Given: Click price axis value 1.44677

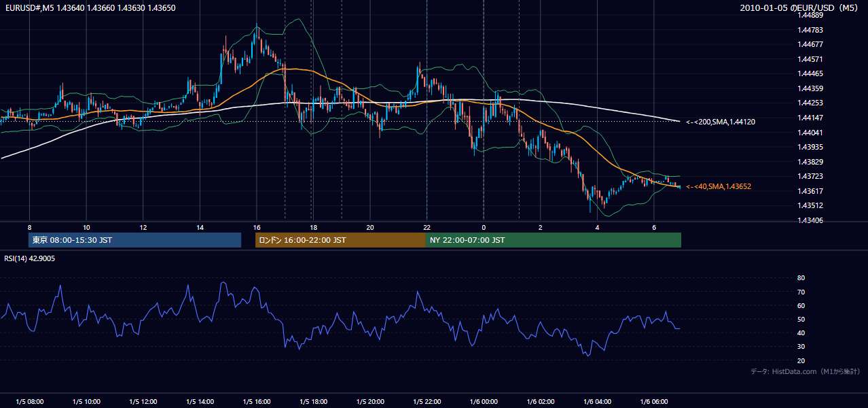Looking at the screenshot, I should (x=810, y=44).
